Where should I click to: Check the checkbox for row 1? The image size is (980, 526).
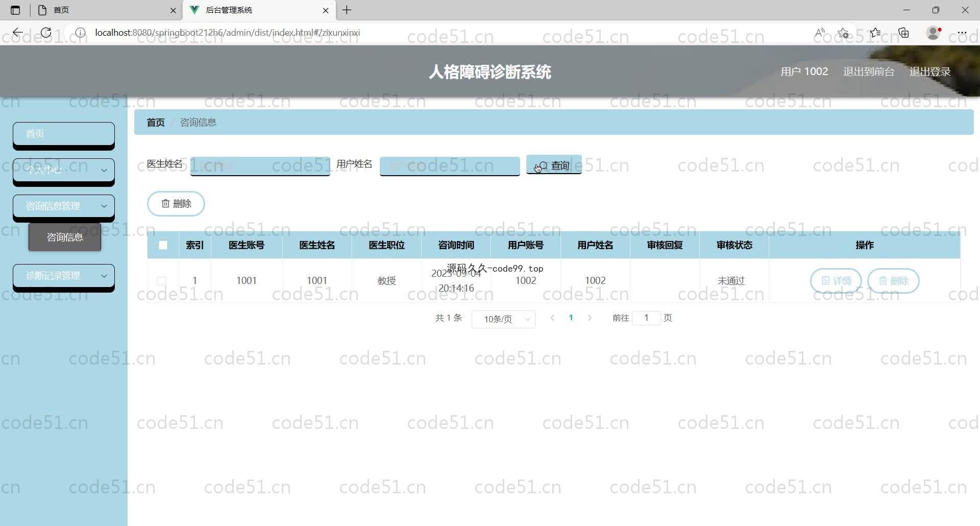coord(162,281)
